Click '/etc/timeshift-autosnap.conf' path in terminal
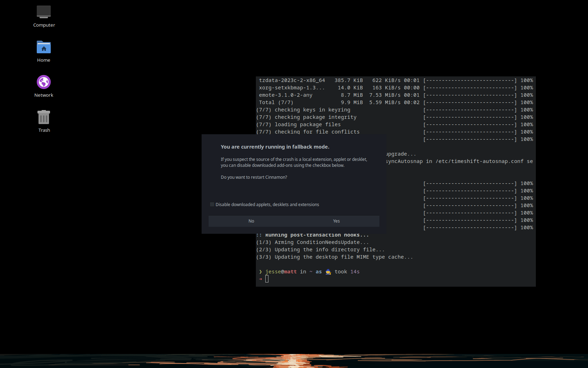The width and height of the screenshot is (588, 368). [x=479, y=161]
